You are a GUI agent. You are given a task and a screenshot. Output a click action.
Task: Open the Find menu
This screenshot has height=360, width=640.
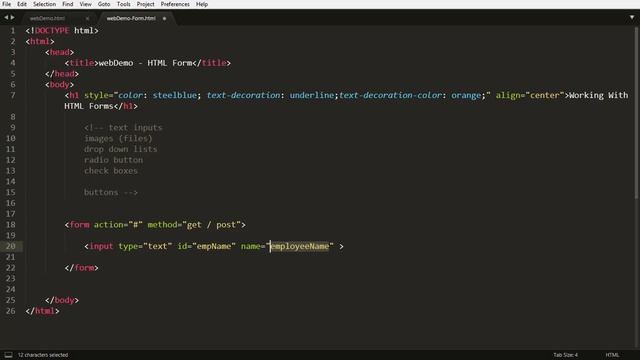pos(67,4)
